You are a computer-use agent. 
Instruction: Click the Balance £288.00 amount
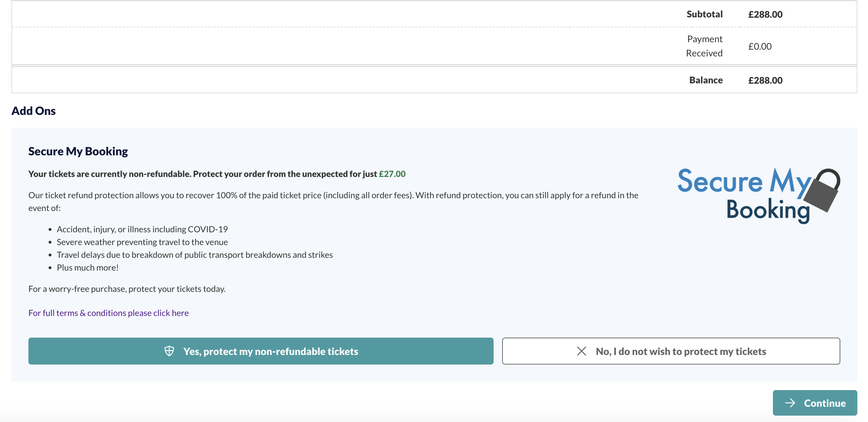coord(765,80)
